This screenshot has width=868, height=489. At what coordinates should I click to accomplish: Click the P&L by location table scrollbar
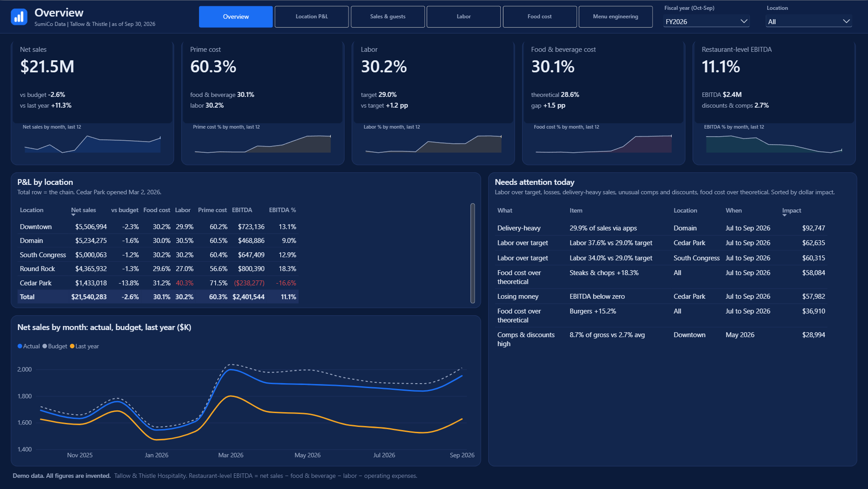pyautogui.click(x=473, y=253)
